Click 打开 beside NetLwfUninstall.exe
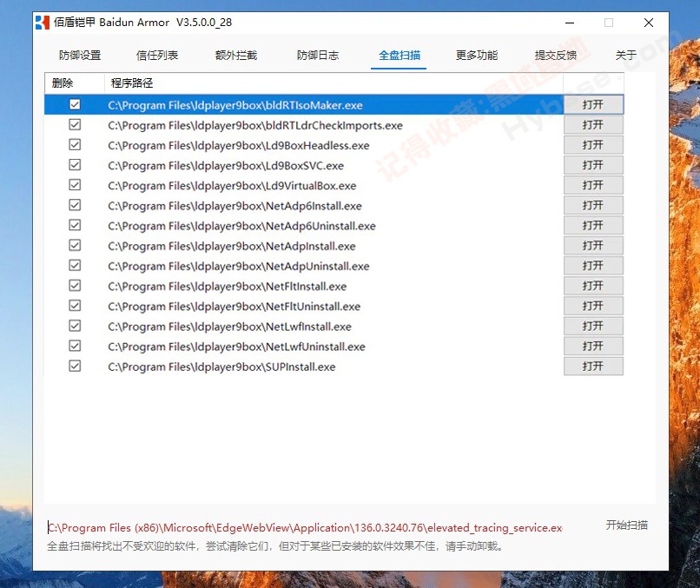Image resolution: width=700 pixels, height=588 pixels. [x=593, y=346]
